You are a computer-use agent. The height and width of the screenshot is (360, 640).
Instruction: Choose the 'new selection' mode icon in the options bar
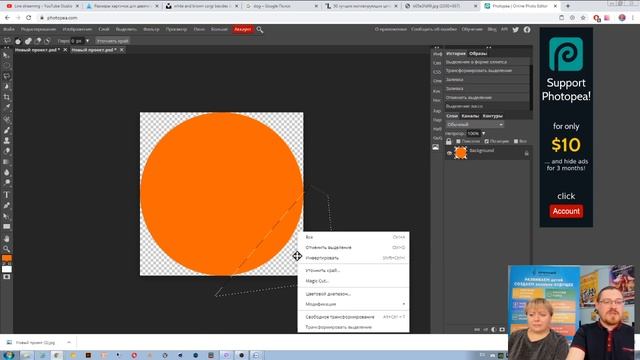18,41
